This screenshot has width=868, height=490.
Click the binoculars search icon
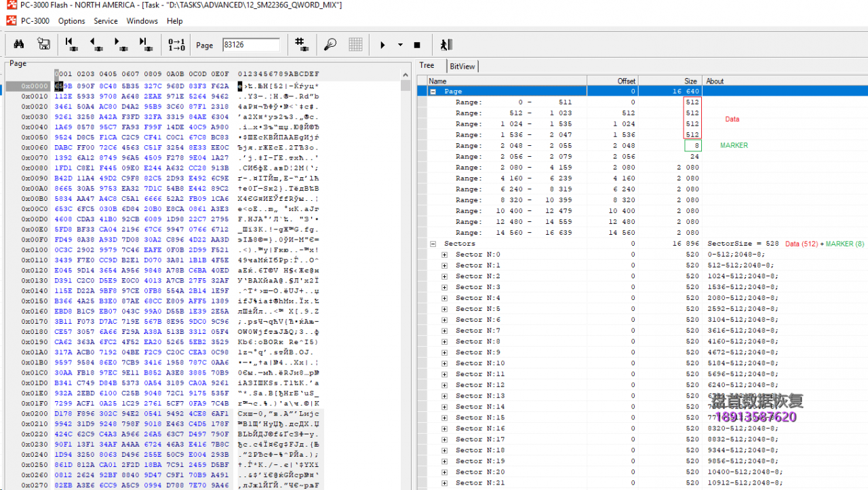pyautogui.click(x=19, y=45)
